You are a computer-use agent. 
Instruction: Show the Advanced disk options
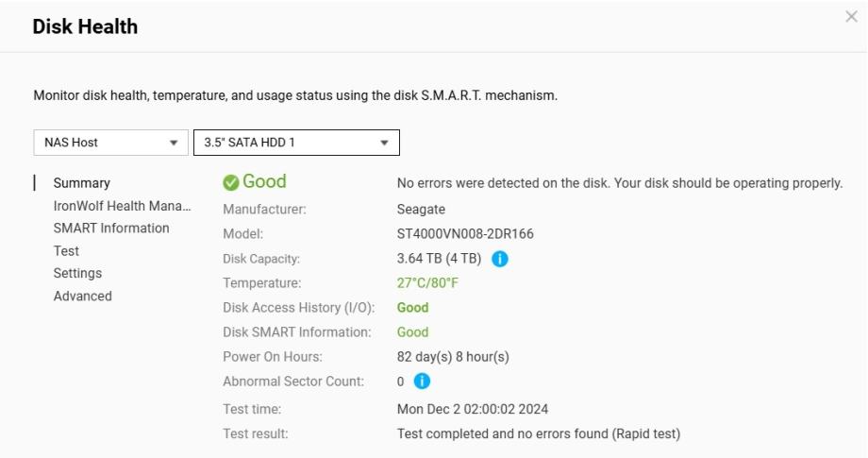(x=82, y=297)
